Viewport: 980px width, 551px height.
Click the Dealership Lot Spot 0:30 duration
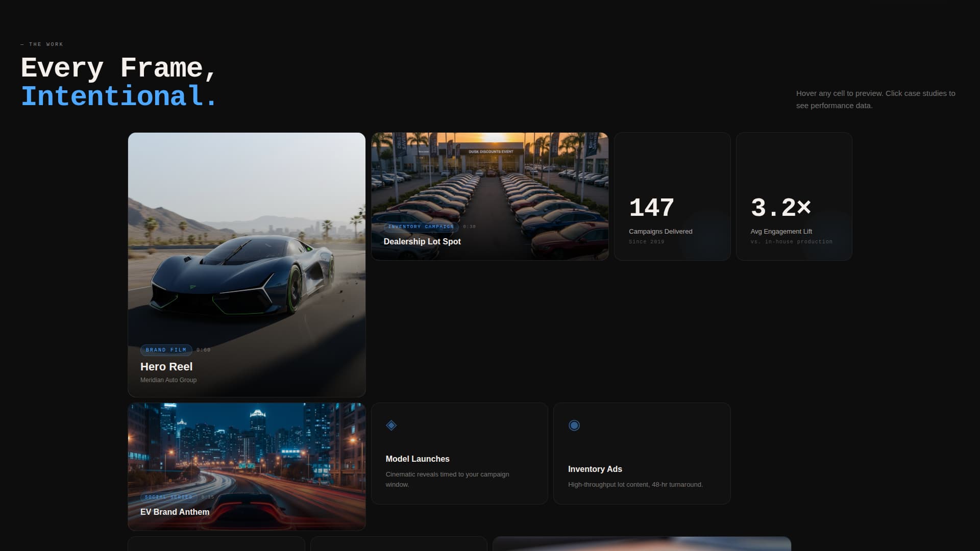click(470, 227)
